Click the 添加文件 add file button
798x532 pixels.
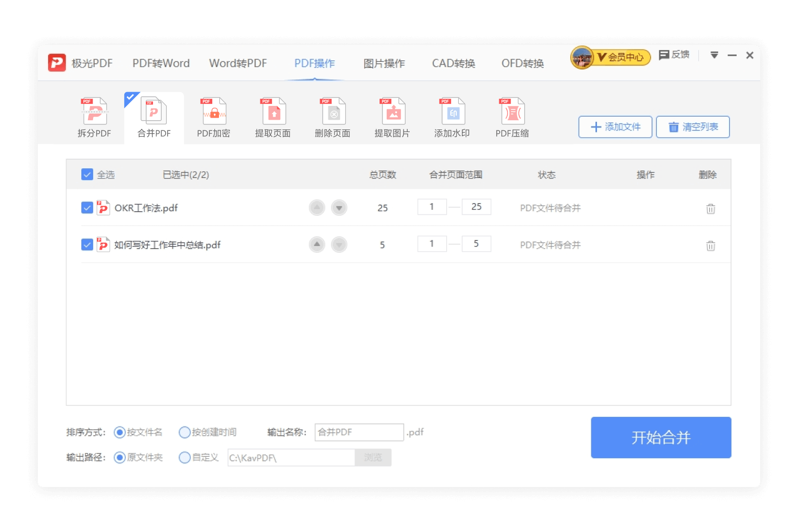[615, 127]
